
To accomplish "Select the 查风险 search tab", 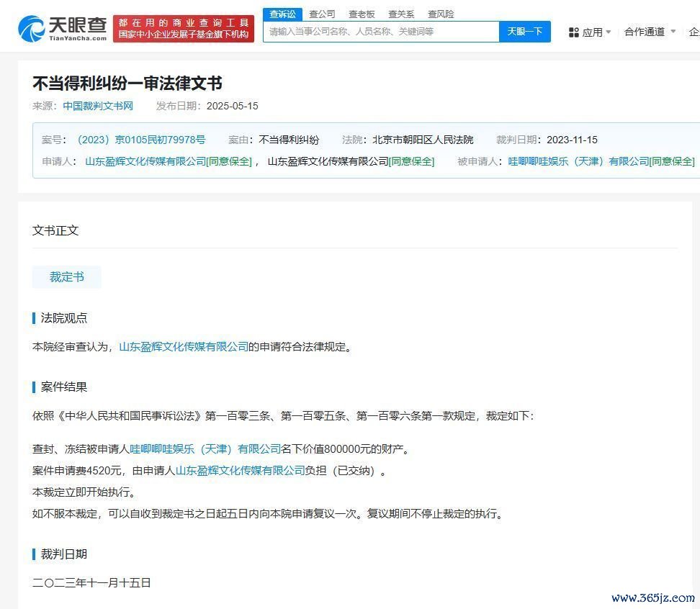I will coord(441,14).
